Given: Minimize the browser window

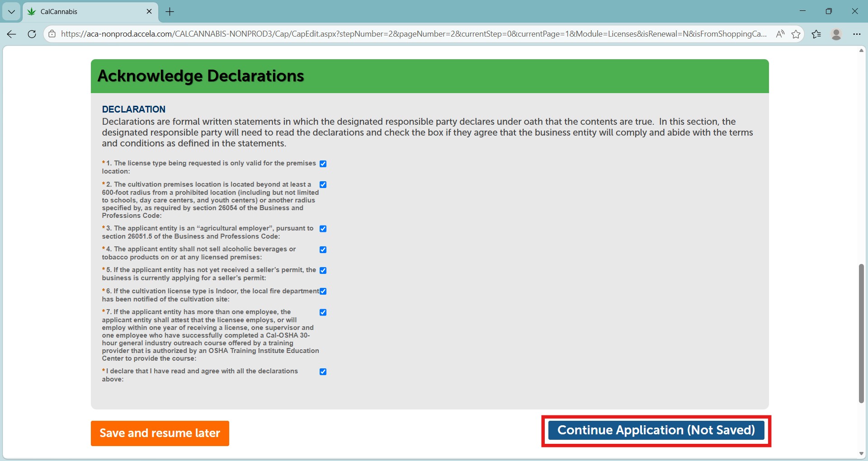Looking at the screenshot, I should click(802, 11).
